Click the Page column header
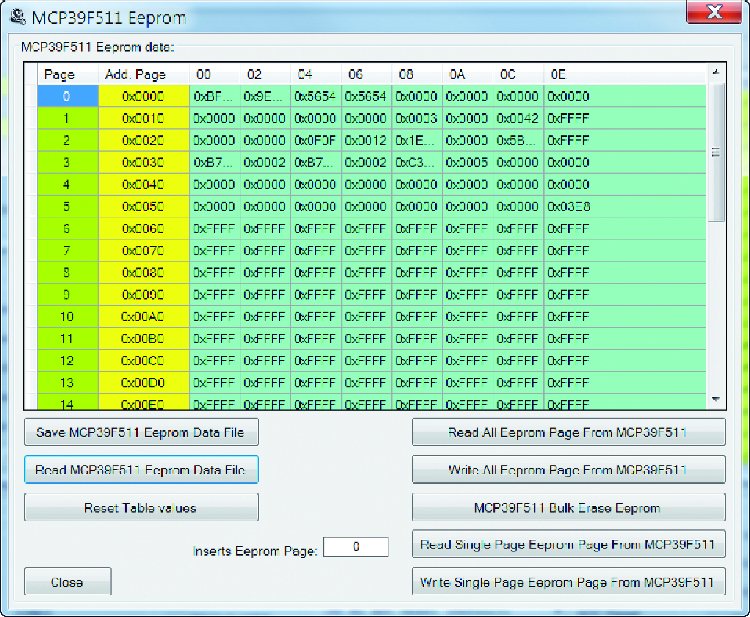Viewport: 750px width, 617px height. point(68,74)
